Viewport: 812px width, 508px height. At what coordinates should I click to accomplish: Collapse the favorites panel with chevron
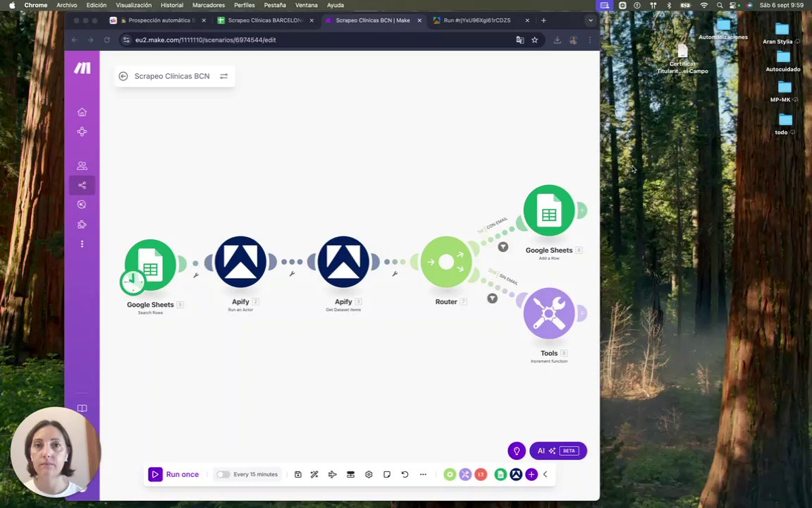tap(546, 474)
